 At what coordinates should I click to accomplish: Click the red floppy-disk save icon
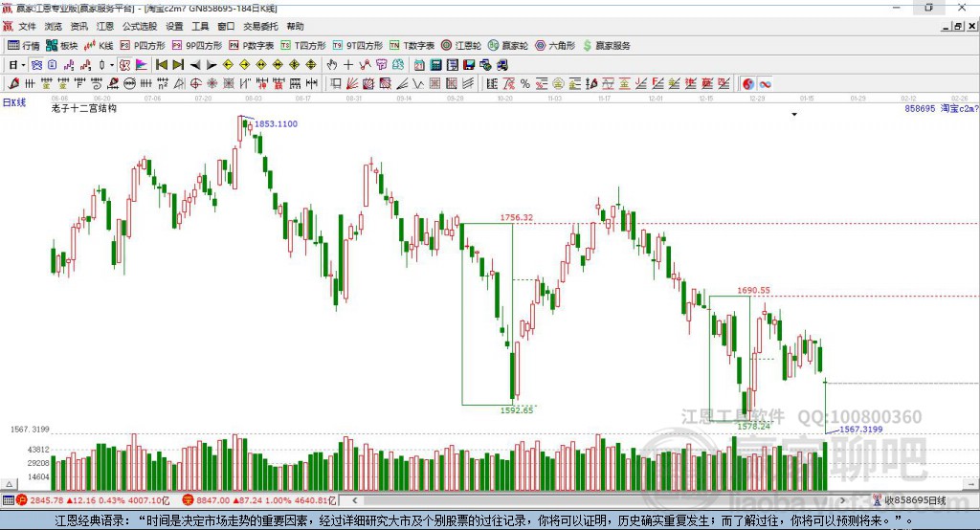pyautogui.click(x=469, y=65)
